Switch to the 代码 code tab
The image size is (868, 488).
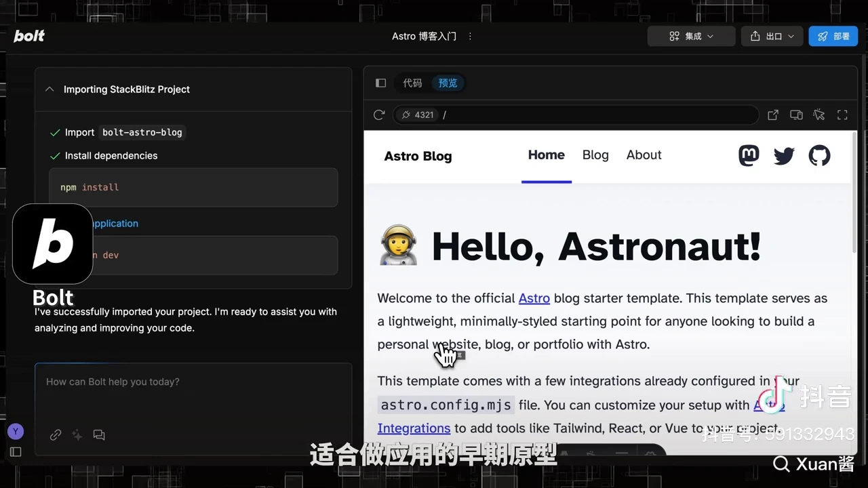(412, 83)
